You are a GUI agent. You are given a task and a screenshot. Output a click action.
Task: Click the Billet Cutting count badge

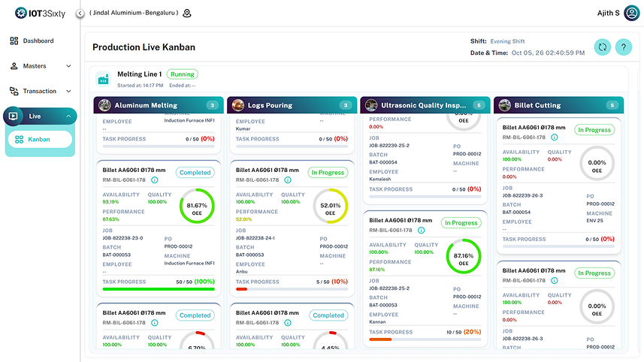pos(612,105)
